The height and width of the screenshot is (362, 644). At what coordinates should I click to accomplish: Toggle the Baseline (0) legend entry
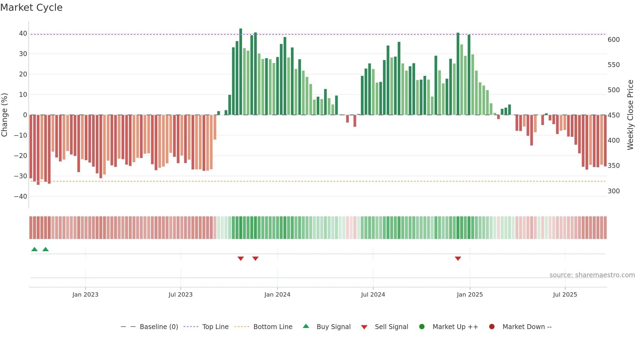tap(149, 327)
